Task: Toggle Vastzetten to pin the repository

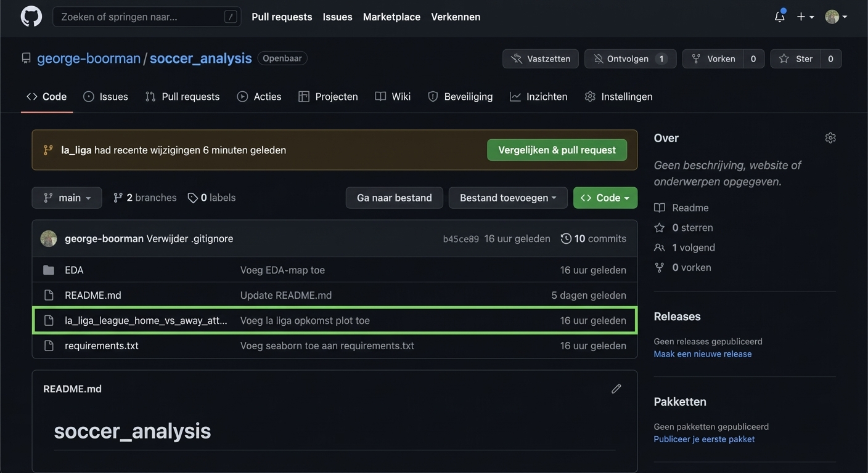Action: [541, 59]
